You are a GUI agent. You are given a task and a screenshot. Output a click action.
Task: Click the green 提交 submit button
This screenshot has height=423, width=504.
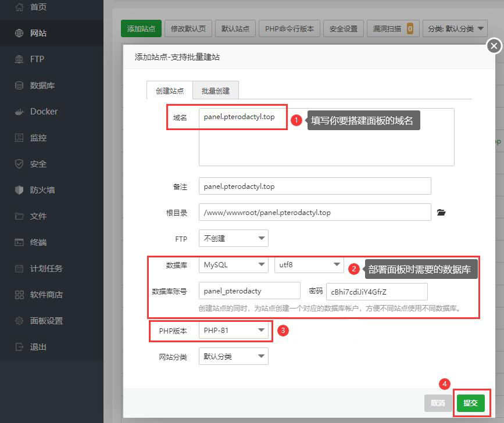tap(470, 403)
